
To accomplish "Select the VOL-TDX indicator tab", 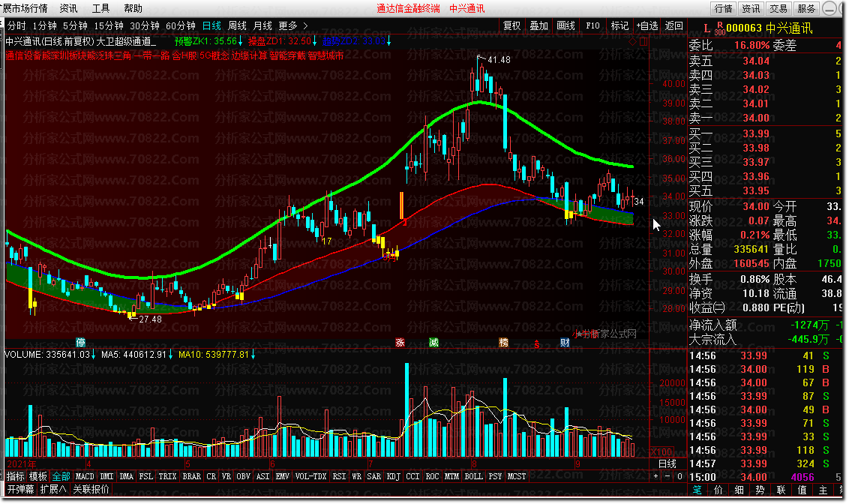I will (310, 476).
